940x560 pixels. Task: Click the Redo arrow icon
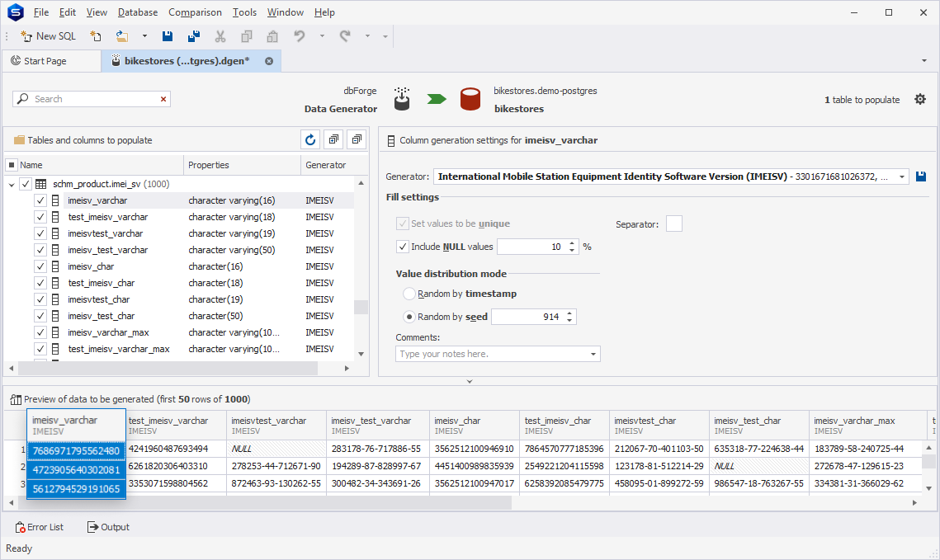tap(345, 36)
